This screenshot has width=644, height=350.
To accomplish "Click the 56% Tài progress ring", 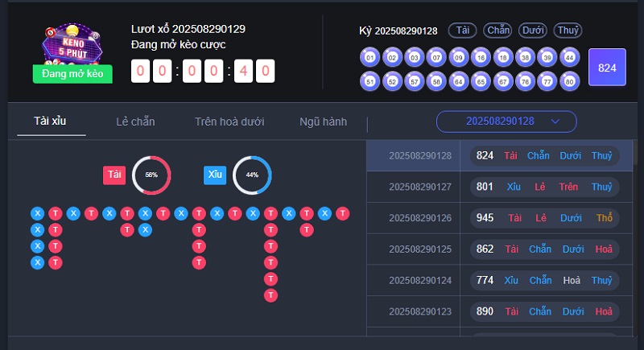I will pos(151,175).
